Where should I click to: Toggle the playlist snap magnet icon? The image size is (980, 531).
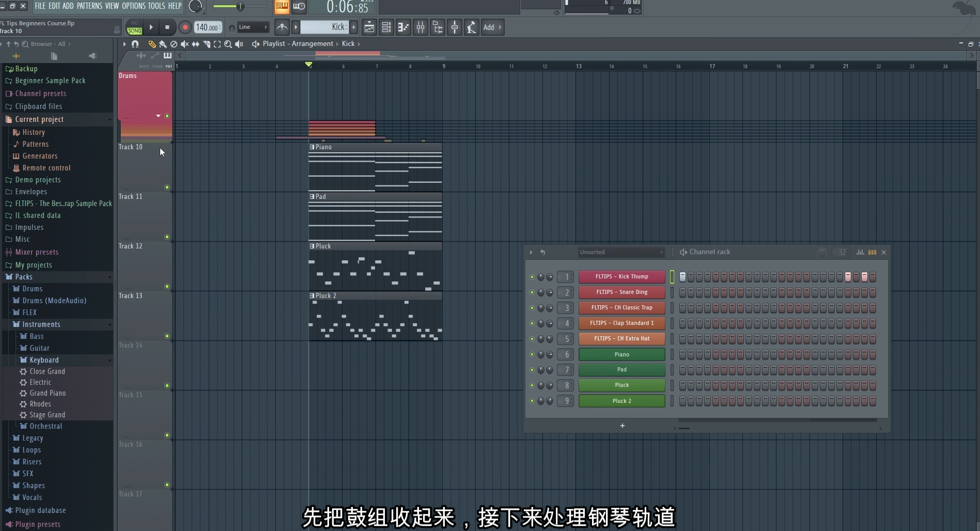[135, 44]
